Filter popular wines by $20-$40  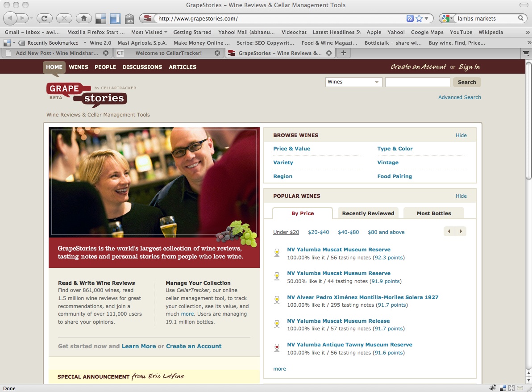pyautogui.click(x=319, y=232)
